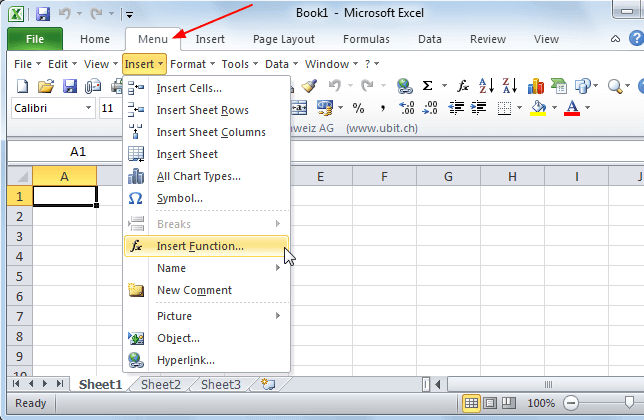Choose Insert Function from the menu

point(206,246)
